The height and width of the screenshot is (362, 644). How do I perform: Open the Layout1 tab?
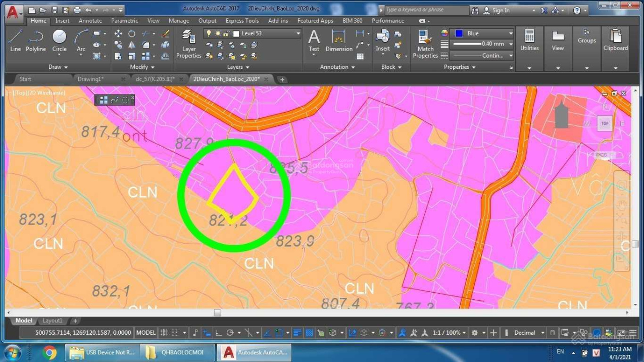click(53, 321)
